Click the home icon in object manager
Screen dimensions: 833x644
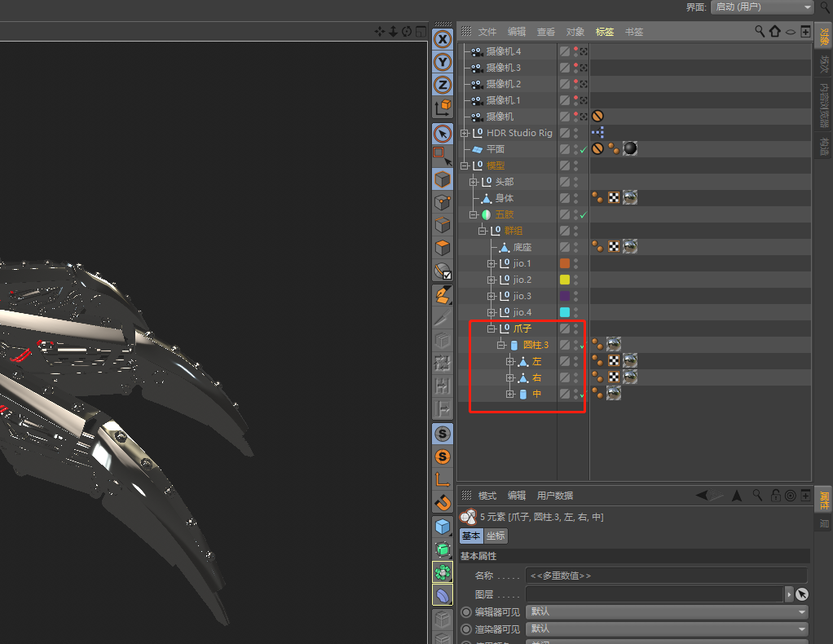pos(775,31)
